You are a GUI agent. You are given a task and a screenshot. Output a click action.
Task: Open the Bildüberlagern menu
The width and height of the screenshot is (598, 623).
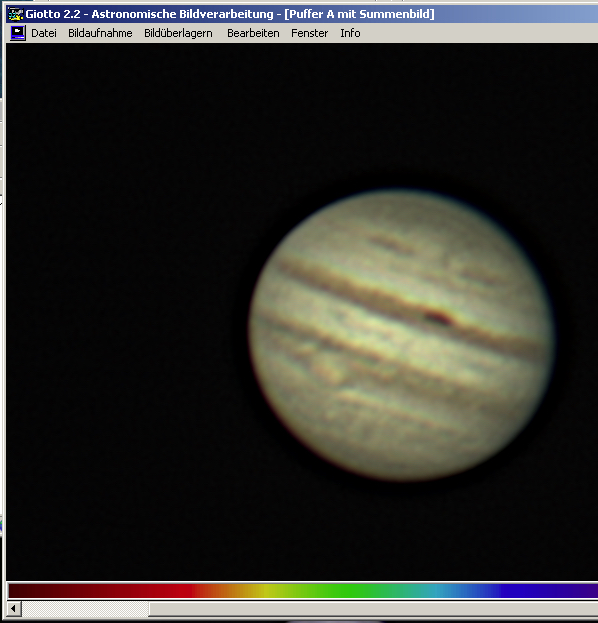click(178, 33)
